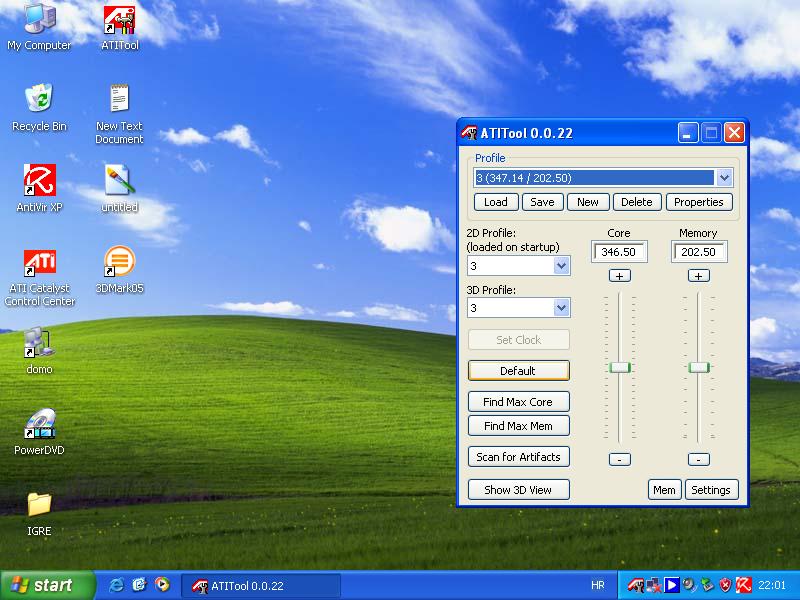Click the Find Max Core button
Screen dimensions: 800x600
click(518, 402)
